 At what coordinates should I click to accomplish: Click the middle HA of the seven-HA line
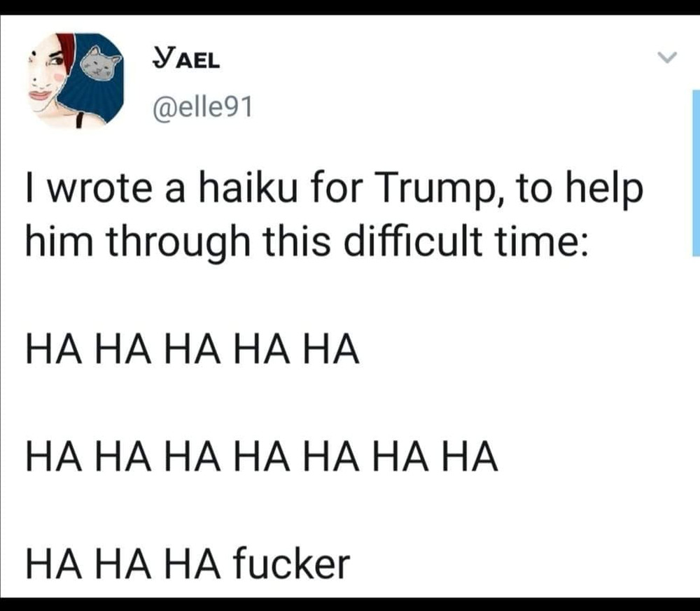[x=262, y=456]
